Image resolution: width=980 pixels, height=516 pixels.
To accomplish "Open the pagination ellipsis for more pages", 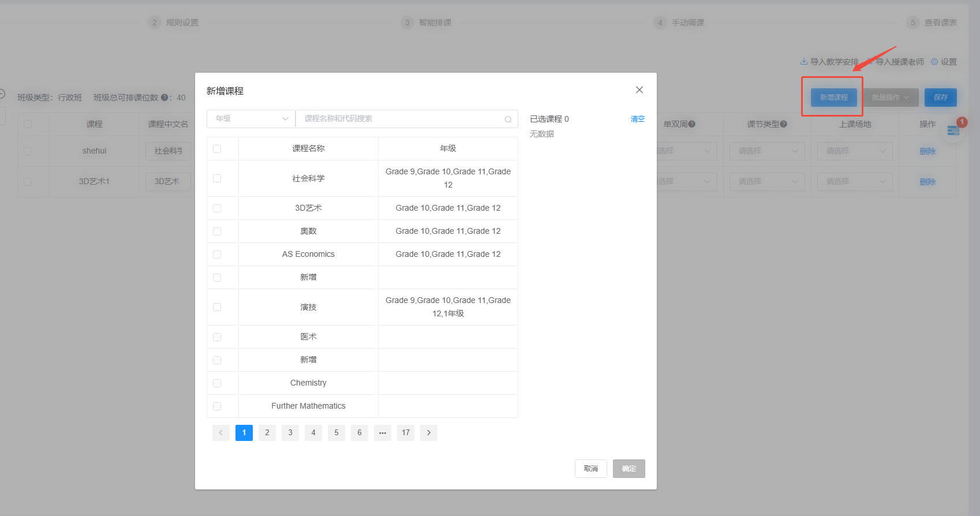I will 383,433.
